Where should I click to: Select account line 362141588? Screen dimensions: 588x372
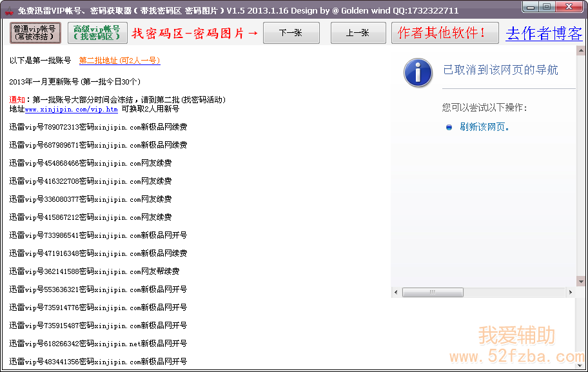pos(95,271)
